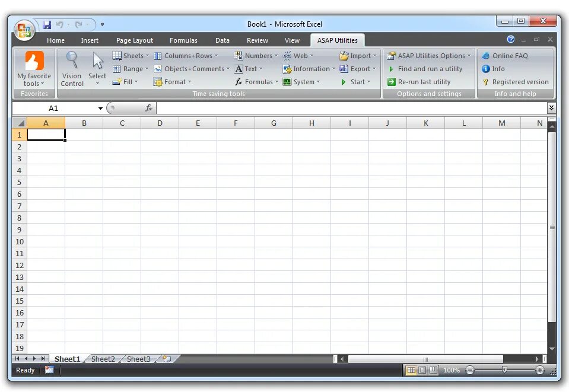Click the Undo icon in Quick Access
The image size is (569, 392).
[x=59, y=25]
